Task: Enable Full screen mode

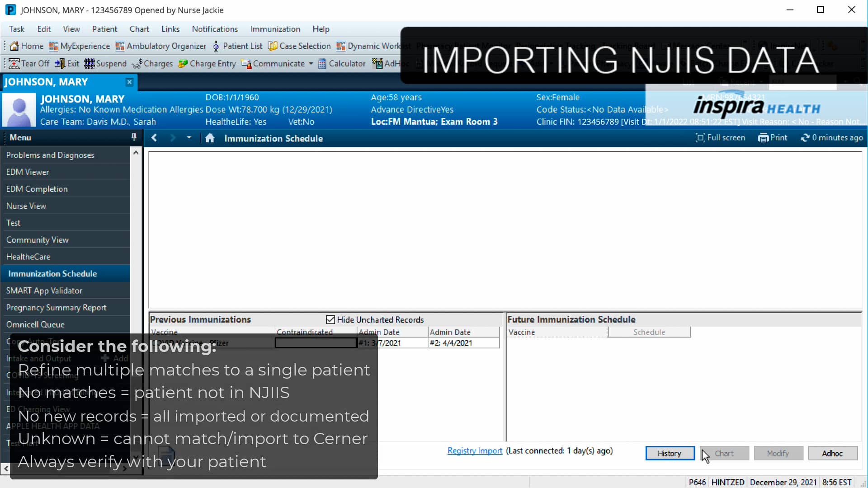Action: tap(720, 137)
